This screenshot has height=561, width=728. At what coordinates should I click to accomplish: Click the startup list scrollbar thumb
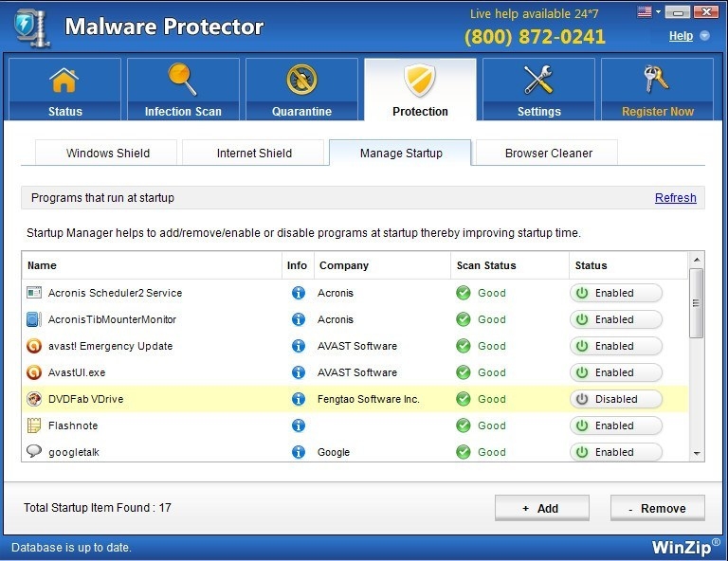click(697, 303)
